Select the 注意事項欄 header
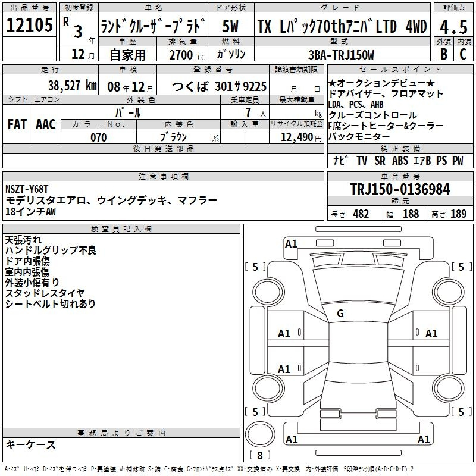The image size is (476, 476). point(163,176)
